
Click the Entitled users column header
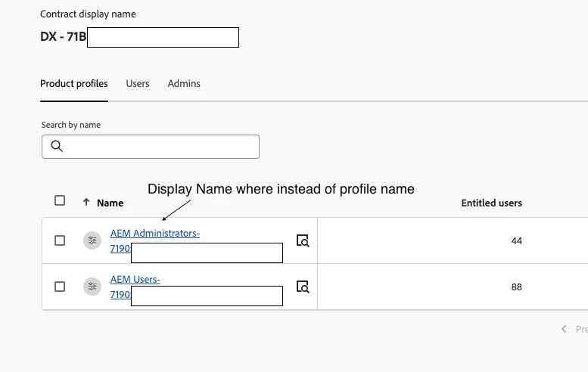(491, 203)
